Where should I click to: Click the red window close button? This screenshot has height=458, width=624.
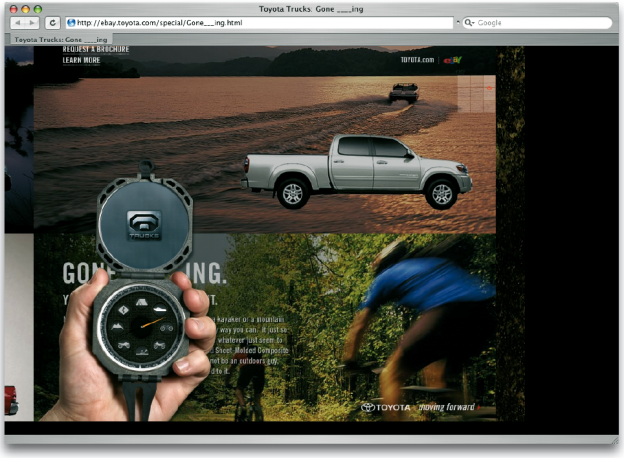(14, 9)
